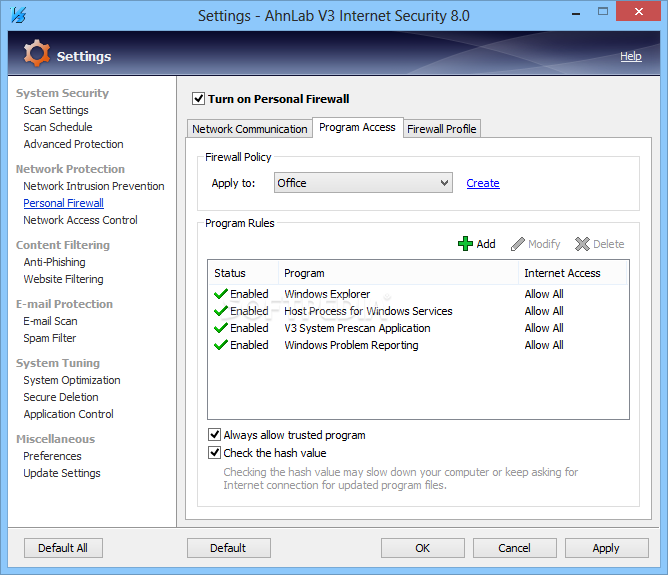Sort by Internet Access column header
Viewport: 668px width, 575px height.
coord(573,273)
